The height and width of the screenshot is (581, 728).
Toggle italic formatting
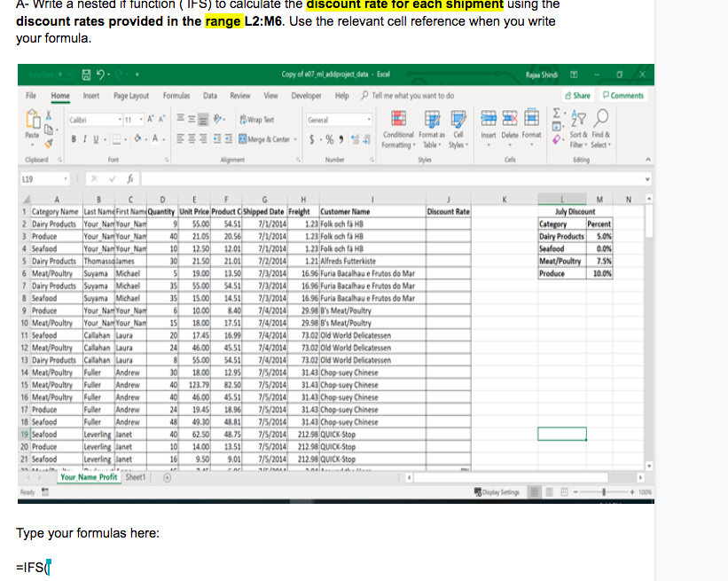84,137
